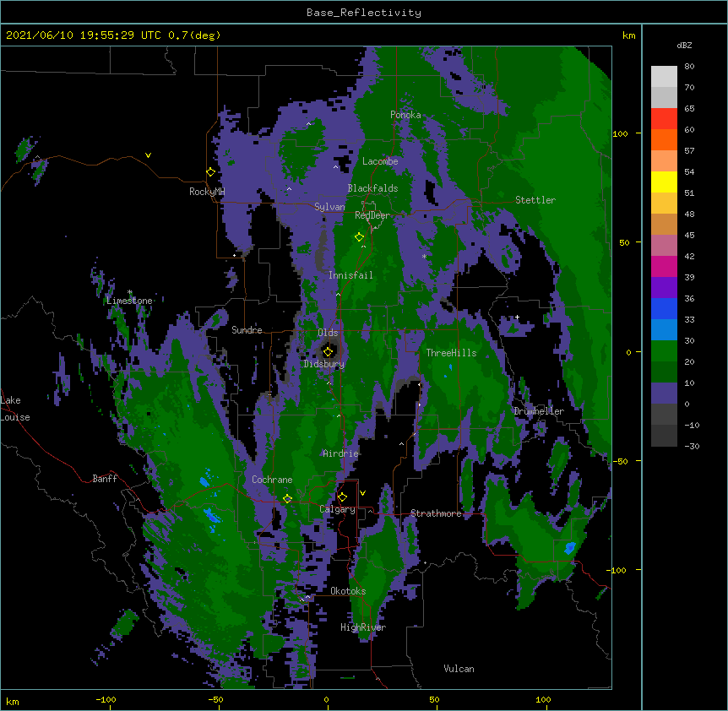Pick the royal blue legend swatch below 36
The height and width of the screenshot is (711, 728).
point(664,308)
